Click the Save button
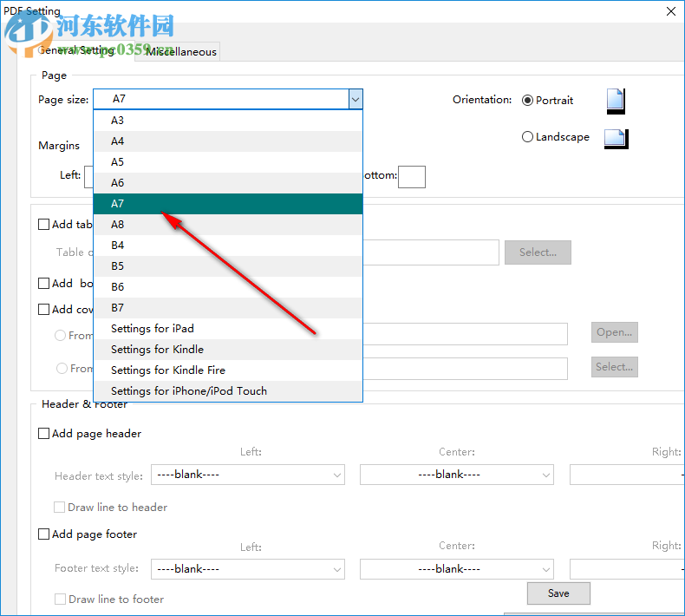 558,593
